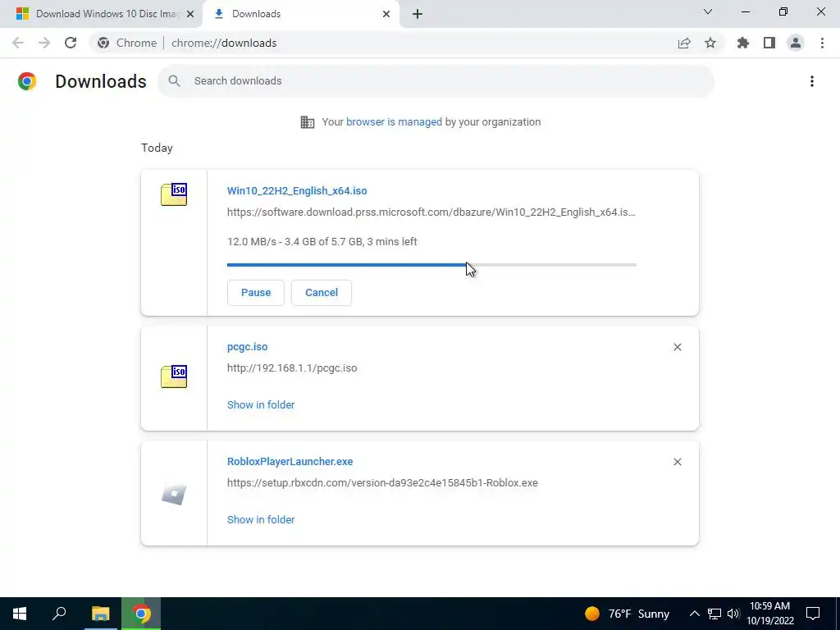Show pcgc.iso in folder
Viewport: 840px width, 630px height.
[261, 405]
